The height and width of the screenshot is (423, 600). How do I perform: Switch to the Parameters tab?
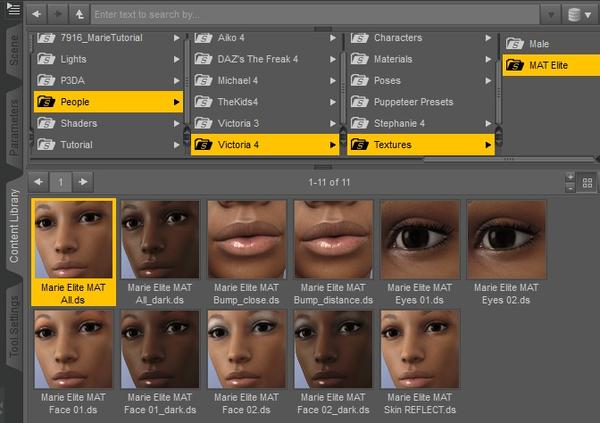[x=14, y=127]
